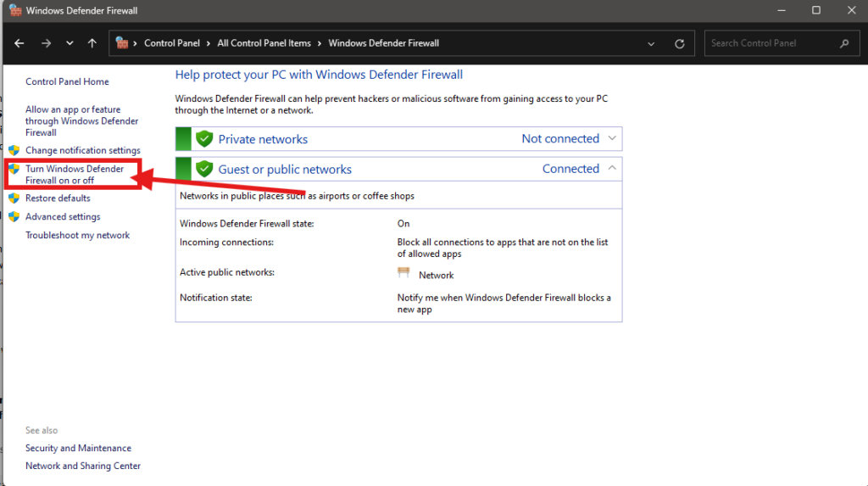Click the green shield beside Private networks
The height and width of the screenshot is (486, 868).
204,138
